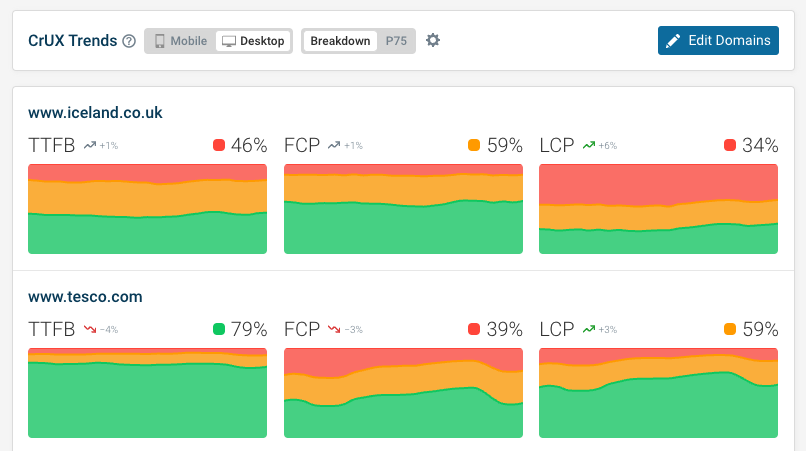Click the CrUX Trends heading

72,41
